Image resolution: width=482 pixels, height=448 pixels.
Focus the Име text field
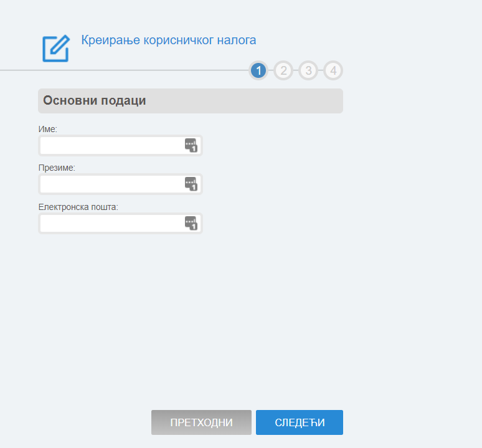click(120, 145)
